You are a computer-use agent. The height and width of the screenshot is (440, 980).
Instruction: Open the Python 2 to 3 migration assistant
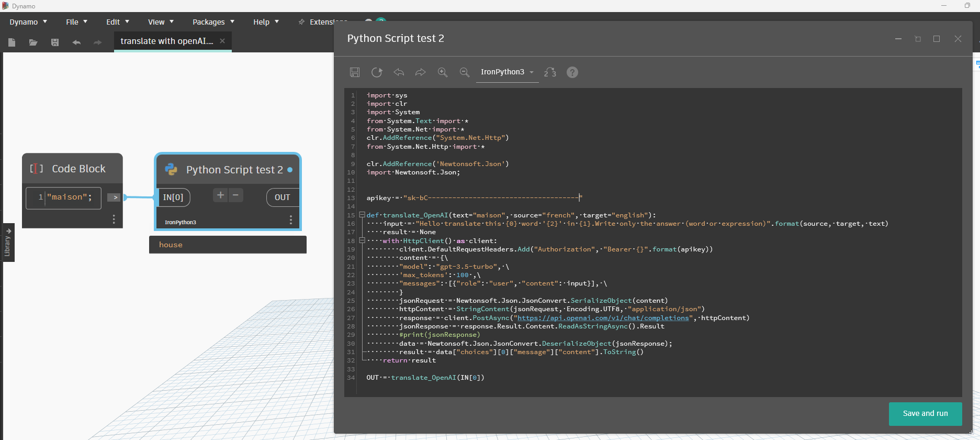tap(550, 72)
